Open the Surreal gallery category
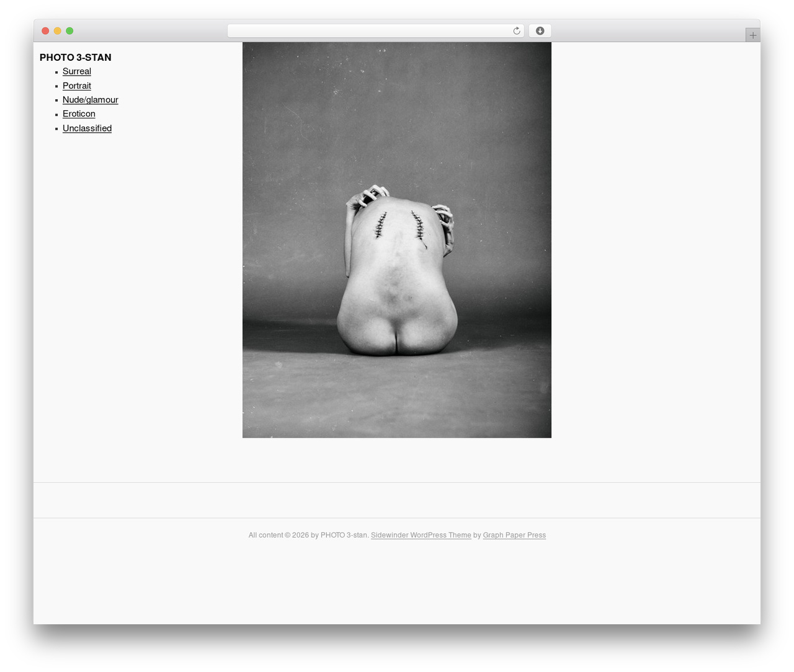The height and width of the screenshot is (672, 794). coord(77,71)
